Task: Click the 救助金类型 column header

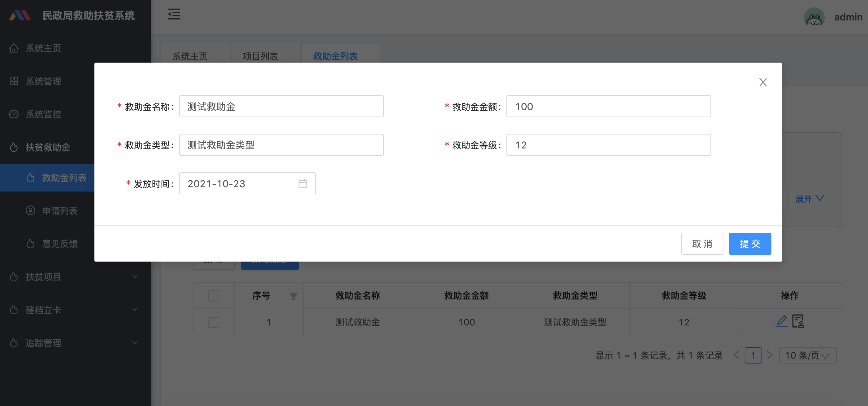Action: coord(575,296)
